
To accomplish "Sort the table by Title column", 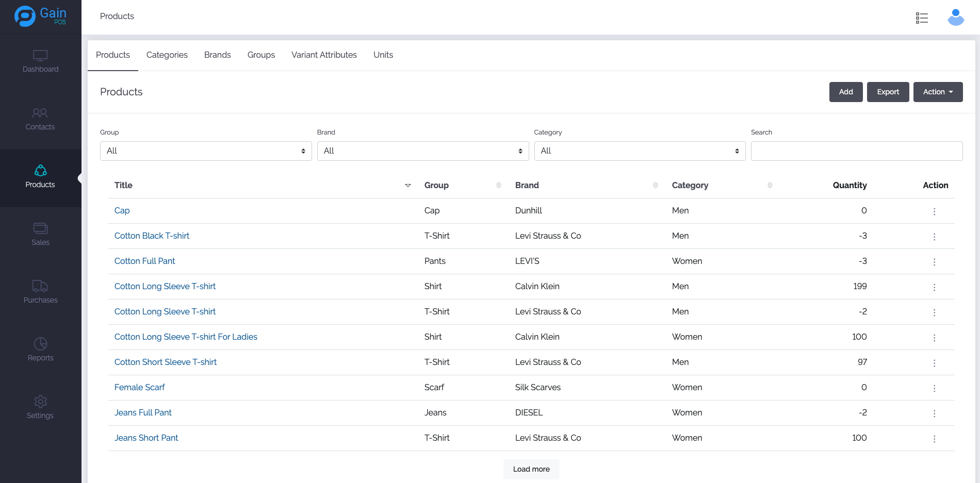I will pos(407,186).
